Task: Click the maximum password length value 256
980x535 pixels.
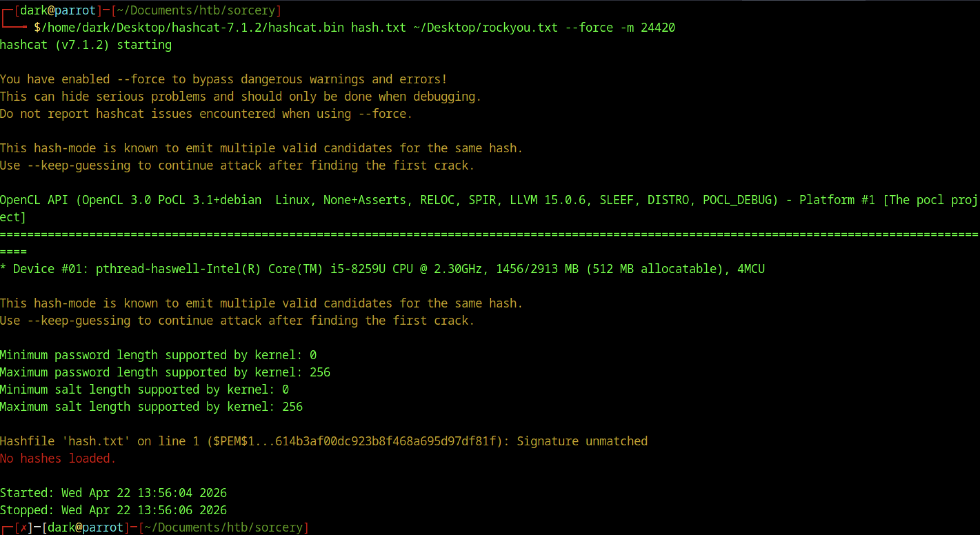Action: coord(320,372)
